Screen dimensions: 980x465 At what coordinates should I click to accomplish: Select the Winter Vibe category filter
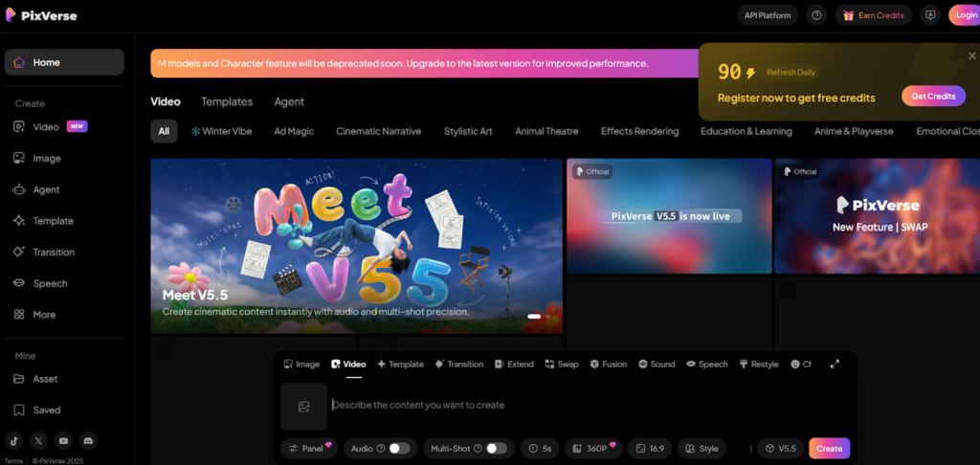coord(221,131)
